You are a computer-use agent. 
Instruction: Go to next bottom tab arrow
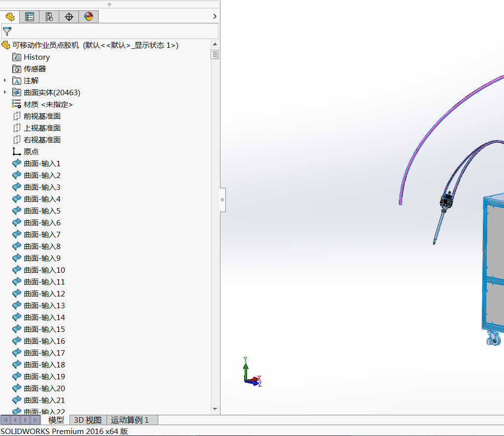(x=25, y=420)
